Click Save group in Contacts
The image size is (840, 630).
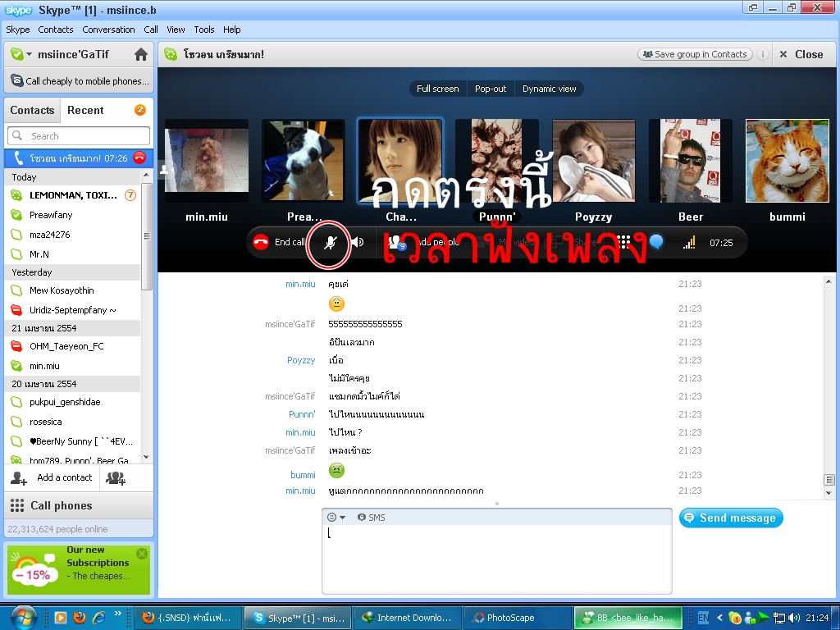tap(695, 54)
